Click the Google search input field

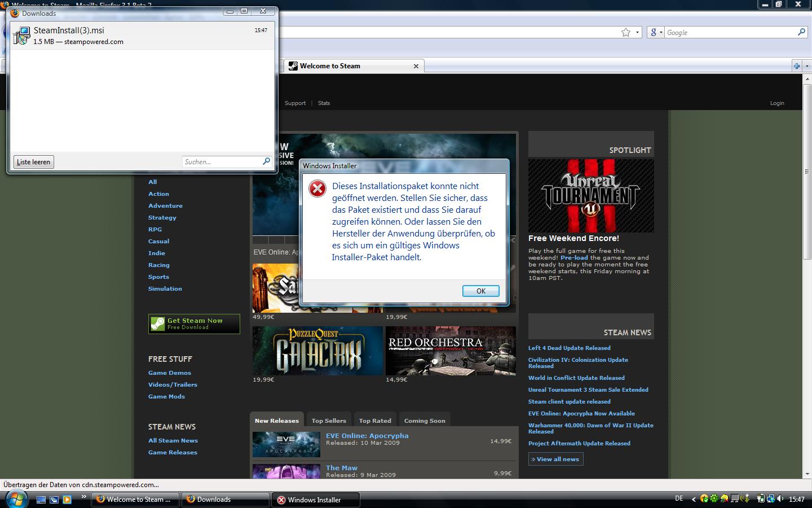pos(731,32)
